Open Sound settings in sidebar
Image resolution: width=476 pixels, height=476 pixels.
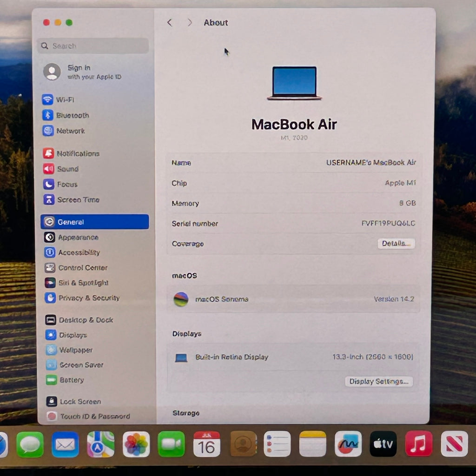pyautogui.click(x=61, y=169)
